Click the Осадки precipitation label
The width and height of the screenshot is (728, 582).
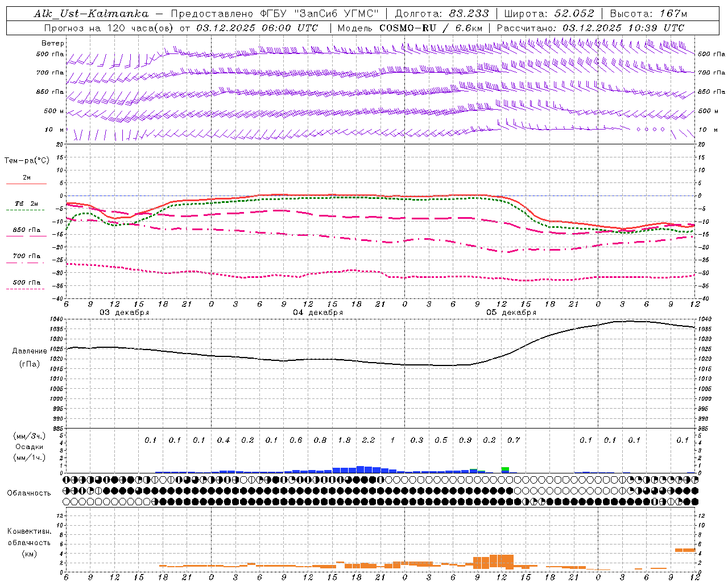pos(30,447)
